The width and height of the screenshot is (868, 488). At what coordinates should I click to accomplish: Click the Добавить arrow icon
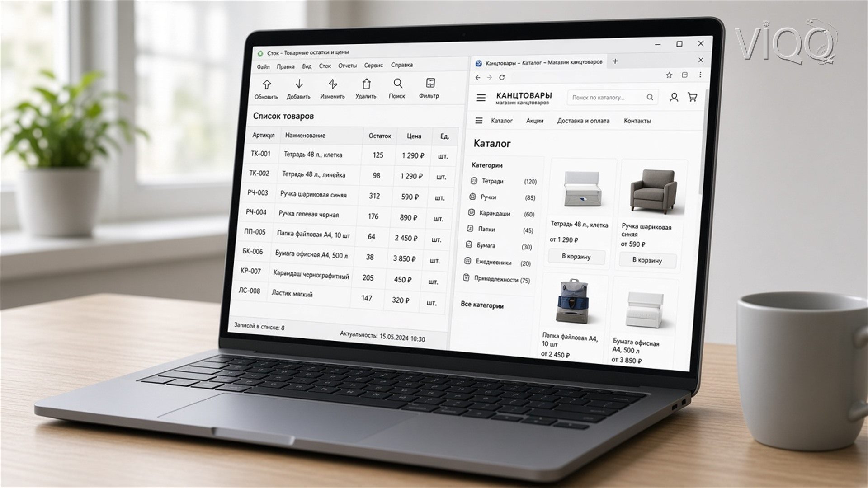point(299,84)
